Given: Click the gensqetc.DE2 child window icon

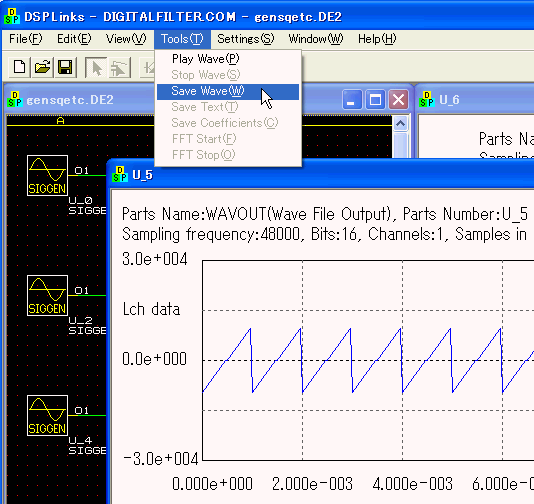Looking at the screenshot, I should pos(15,99).
